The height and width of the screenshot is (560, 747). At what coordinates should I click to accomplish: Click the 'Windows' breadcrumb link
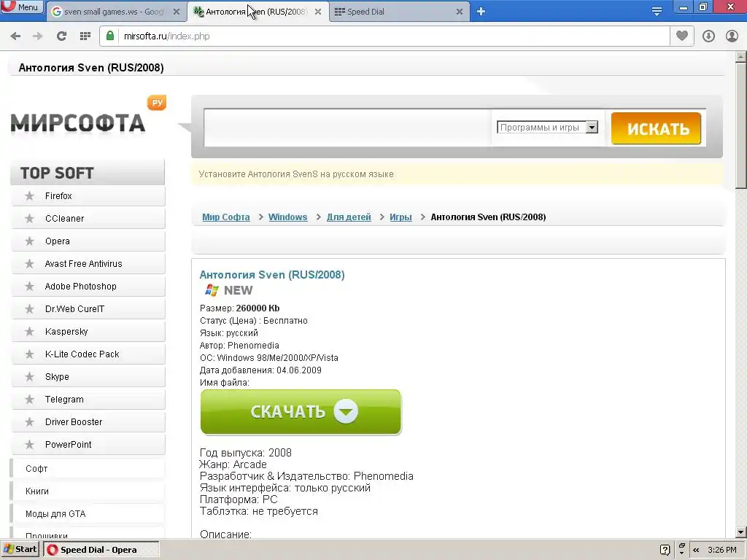pyautogui.click(x=287, y=217)
